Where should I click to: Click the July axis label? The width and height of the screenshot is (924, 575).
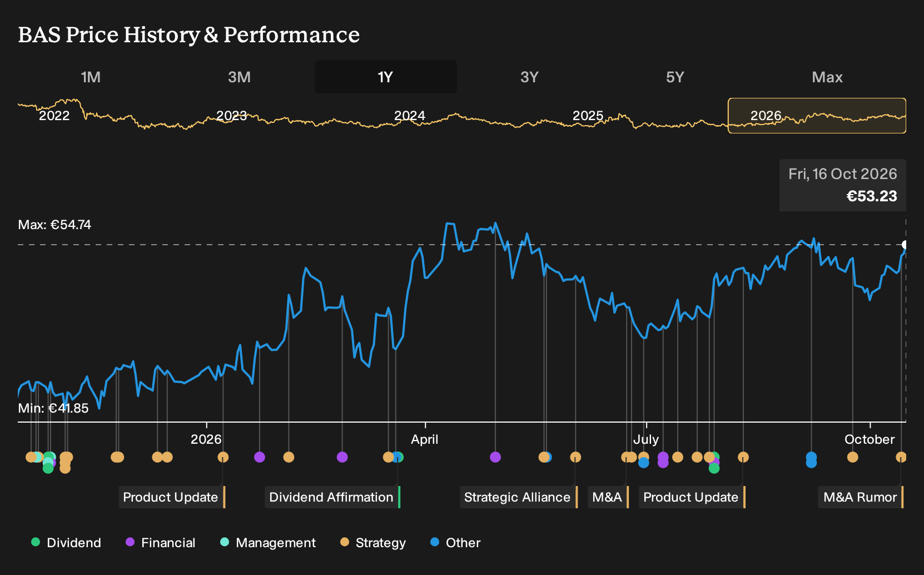(646, 439)
